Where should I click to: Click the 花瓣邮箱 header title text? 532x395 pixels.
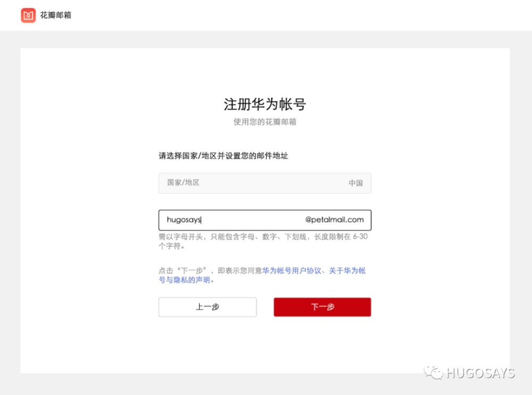point(56,15)
